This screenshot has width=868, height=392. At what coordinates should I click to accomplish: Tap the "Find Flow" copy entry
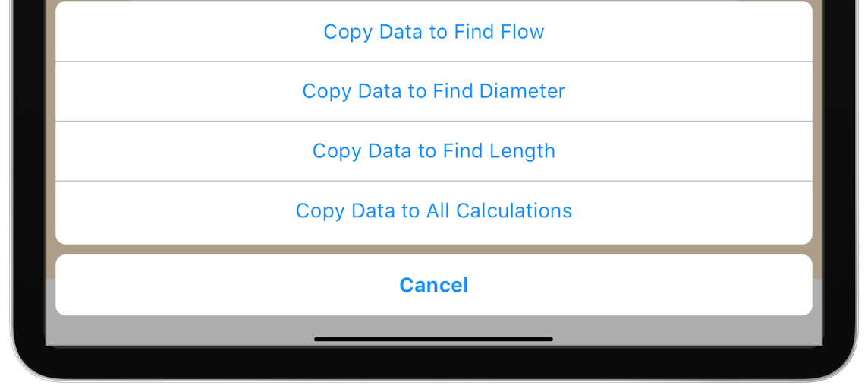point(433,31)
